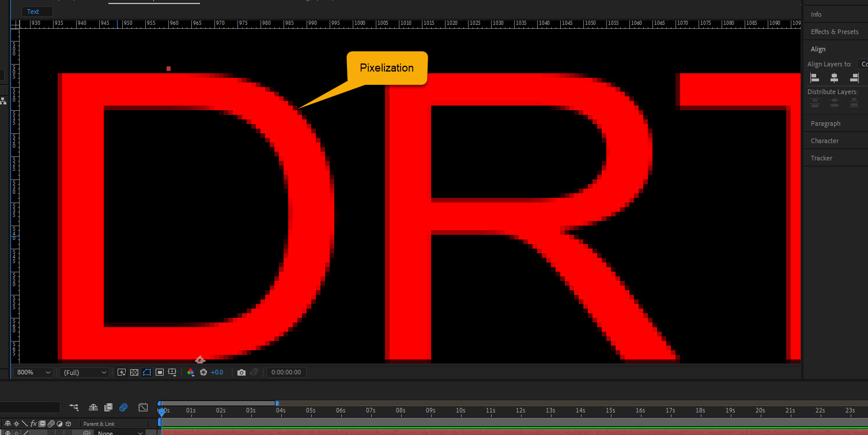Toggle Motion Blur for all layers
Viewport: 868px width, 435px height.
tap(123, 407)
